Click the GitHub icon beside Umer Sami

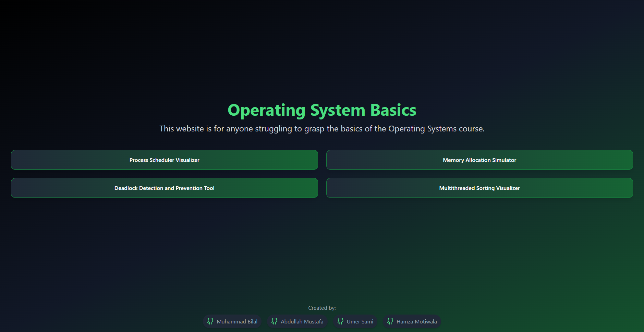pos(340,321)
